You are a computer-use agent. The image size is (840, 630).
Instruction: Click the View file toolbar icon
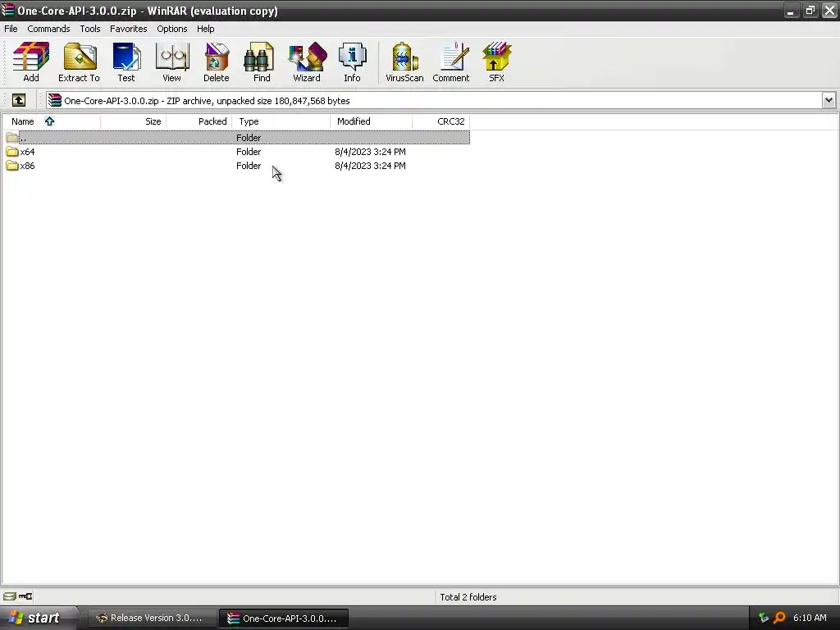[x=171, y=62]
